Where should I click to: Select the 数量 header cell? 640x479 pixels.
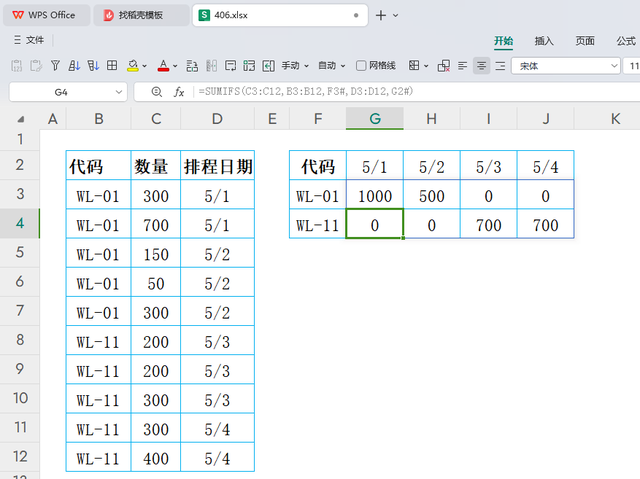point(156,166)
